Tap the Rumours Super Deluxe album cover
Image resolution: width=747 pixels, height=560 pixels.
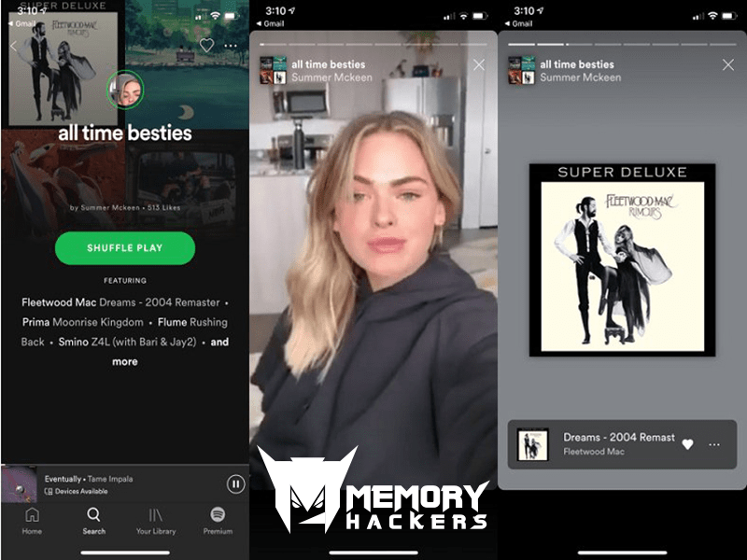(622, 260)
